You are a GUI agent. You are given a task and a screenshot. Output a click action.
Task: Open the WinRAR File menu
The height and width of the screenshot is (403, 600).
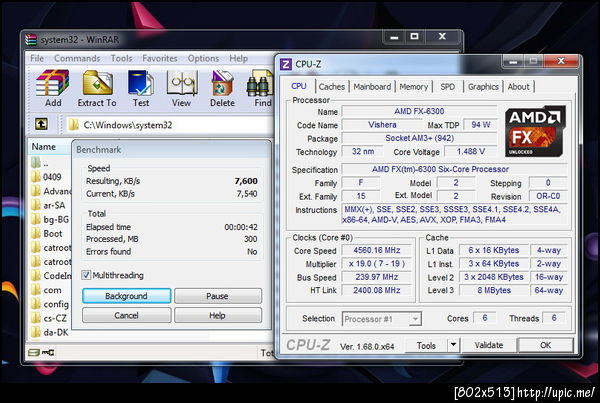tap(37, 59)
